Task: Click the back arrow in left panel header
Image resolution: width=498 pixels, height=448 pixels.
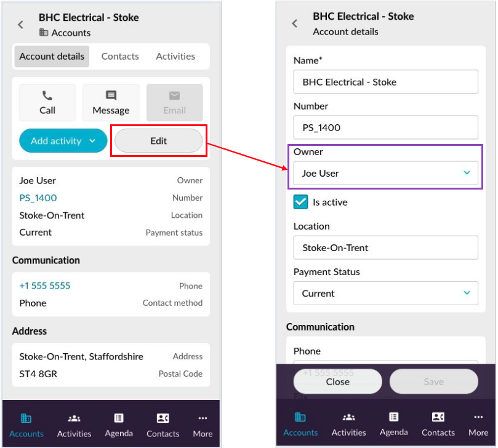Action: tap(20, 25)
